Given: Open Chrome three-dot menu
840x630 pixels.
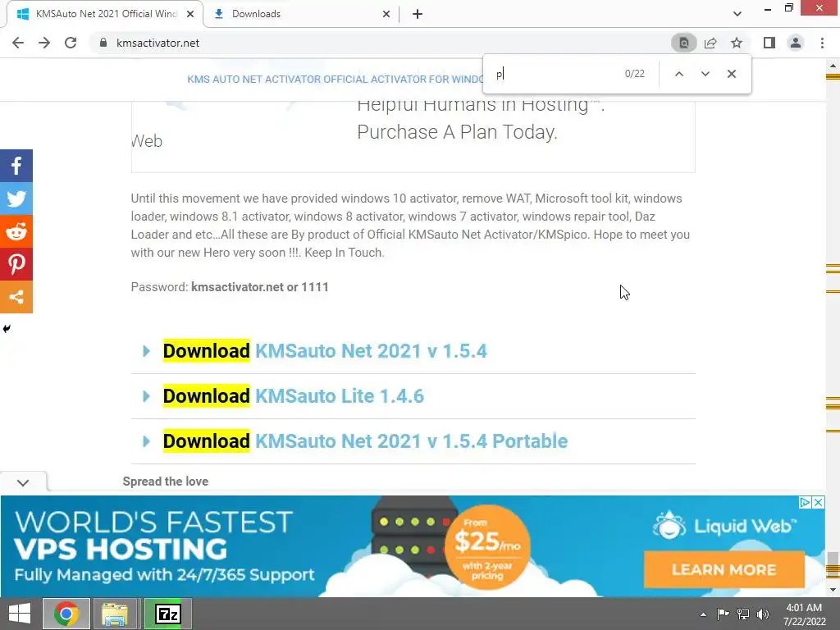Looking at the screenshot, I should pyautogui.click(x=822, y=43).
